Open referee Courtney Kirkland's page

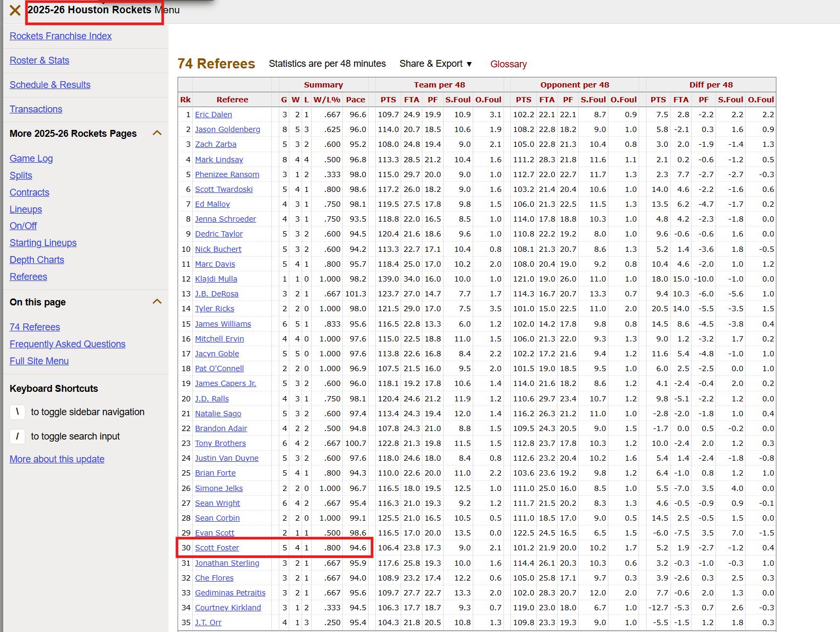[x=228, y=608]
